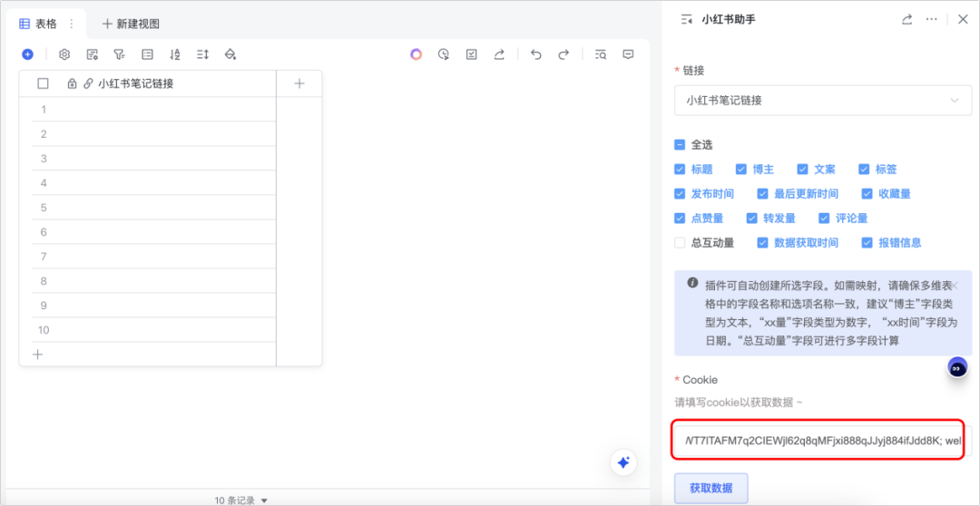The height and width of the screenshot is (506, 980).
Task: Open the 表格 tab three-dot options
Action: coord(72,24)
